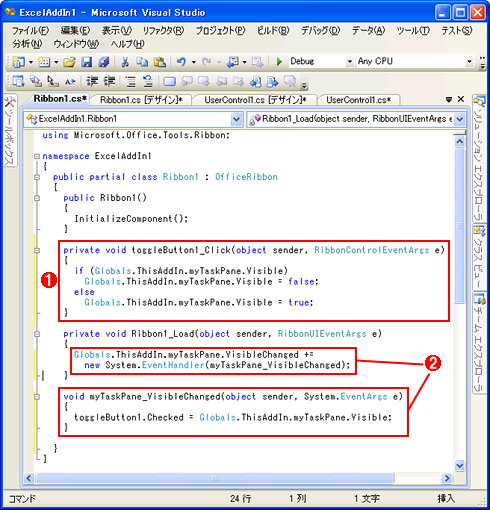Click the editor split bar above the scrollbar
490x510 pixels.
coord(460,133)
